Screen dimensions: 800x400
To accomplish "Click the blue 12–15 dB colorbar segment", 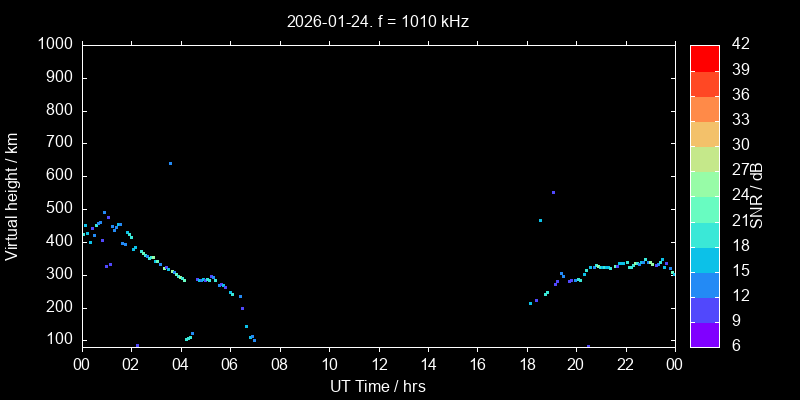I will coord(704,284).
